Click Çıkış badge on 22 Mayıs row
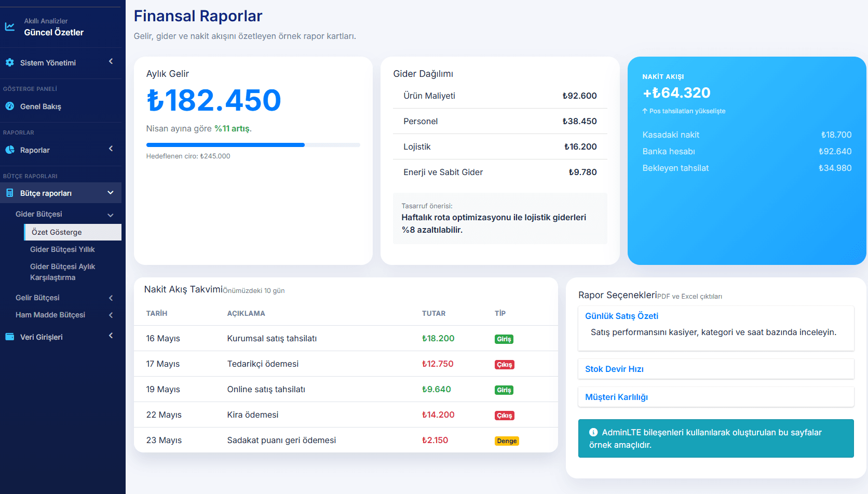Viewport: 868px width, 494px height. (505, 416)
